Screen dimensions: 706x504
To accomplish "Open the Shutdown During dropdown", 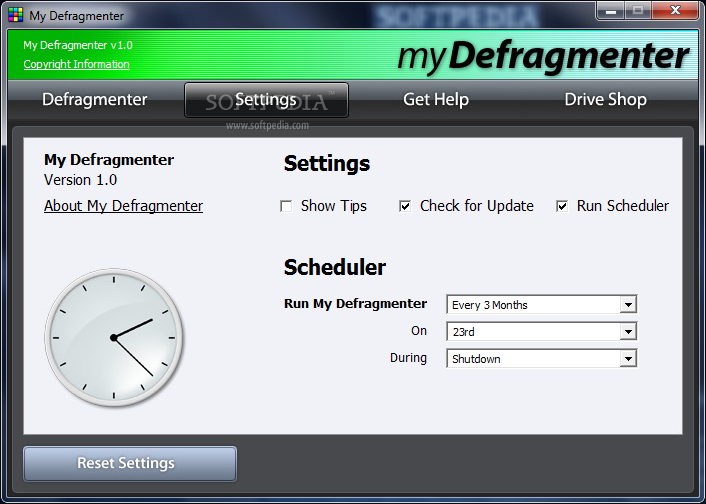I will 542,359.
